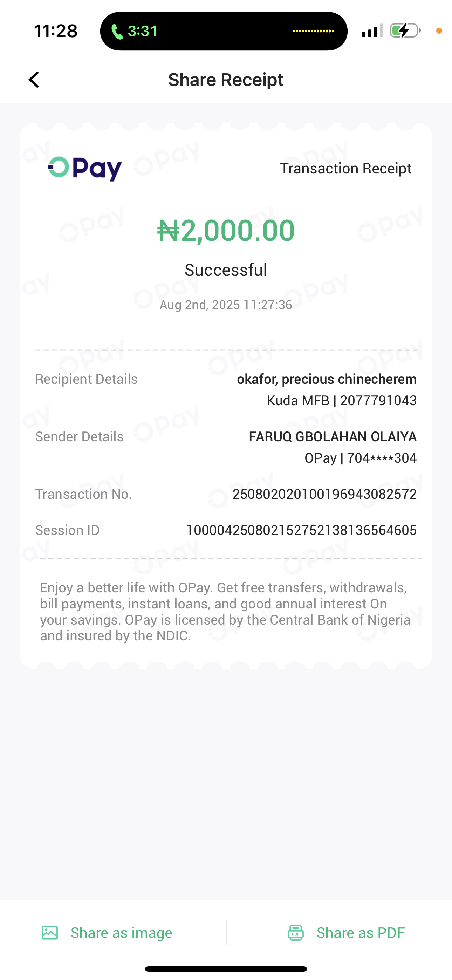Tap the green phone call icon
Viewport: 452px width, 980px height.
[117, 32]
